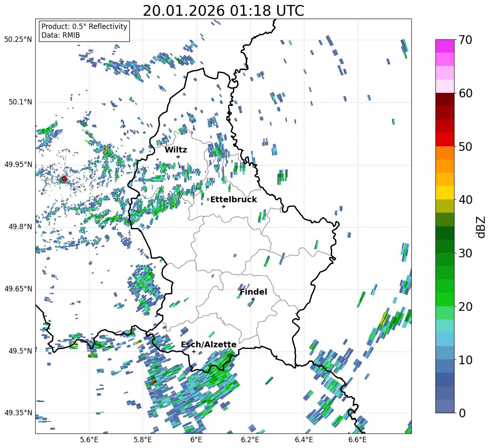The height and width of the screenshot is (448, 491).
Task: Pick the bright green colorbar segment above 20
Action: point(445,299)
